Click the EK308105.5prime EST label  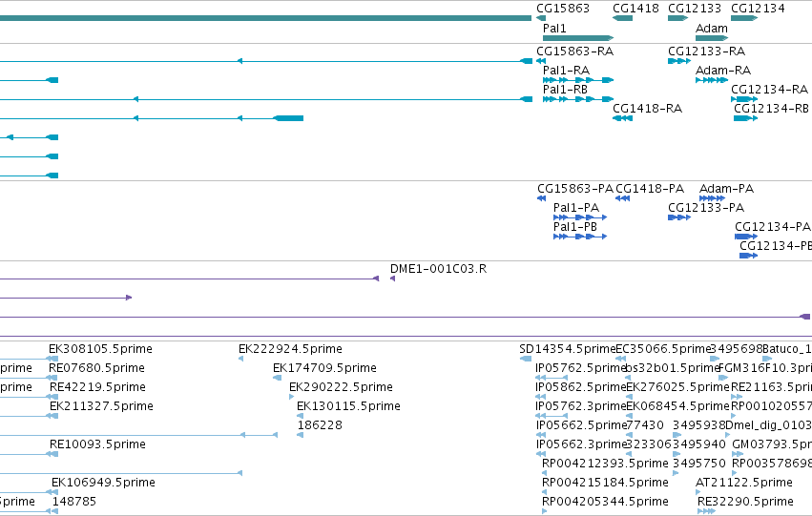click(x=100, y=349)
